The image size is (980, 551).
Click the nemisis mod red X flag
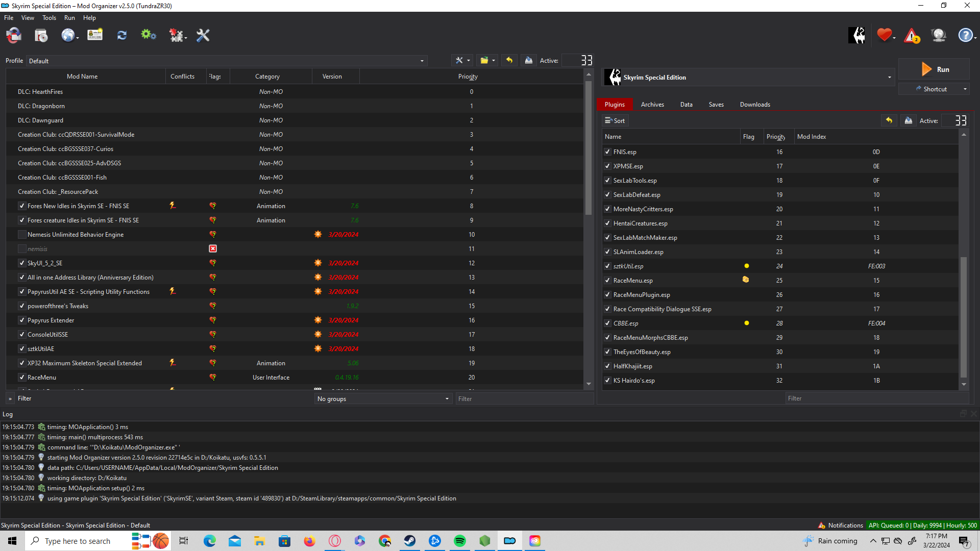click(213, 248)
